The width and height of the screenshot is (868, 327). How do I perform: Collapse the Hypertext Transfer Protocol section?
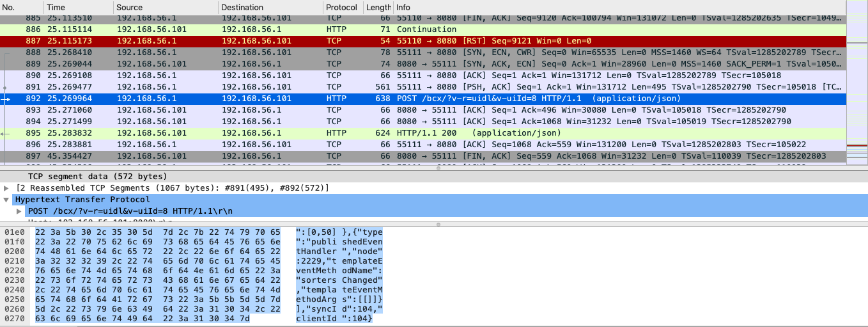tap(6, 200)
